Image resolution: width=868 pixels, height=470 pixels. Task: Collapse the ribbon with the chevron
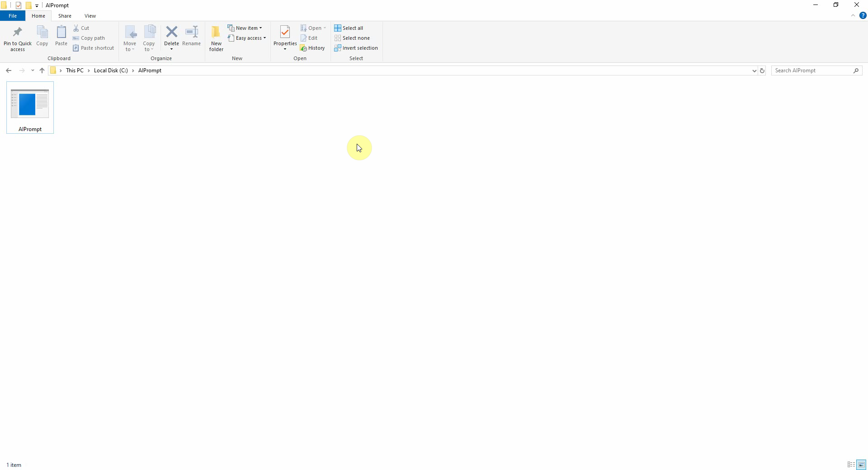point(853,15)
